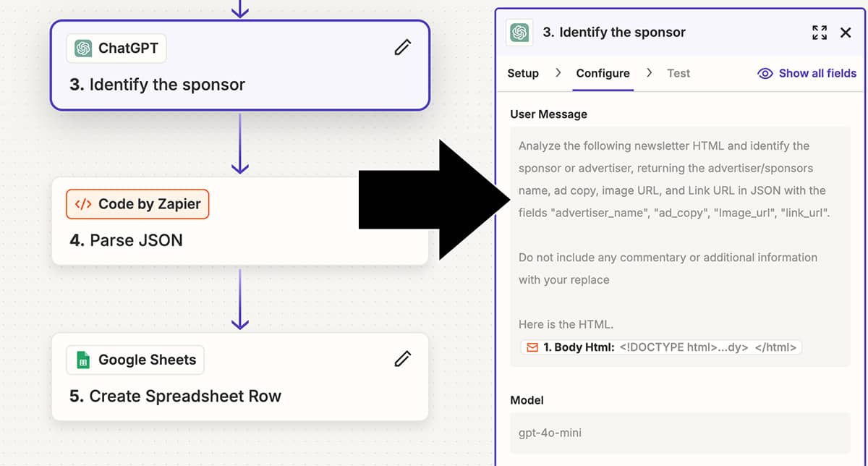Click inside the User Message text field
The width and height of the screenshot is (868, 466).
[x=680, y=246]
